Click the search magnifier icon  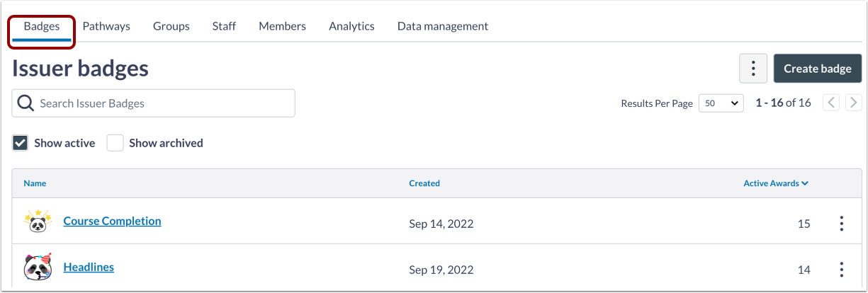tap(26, 103)
